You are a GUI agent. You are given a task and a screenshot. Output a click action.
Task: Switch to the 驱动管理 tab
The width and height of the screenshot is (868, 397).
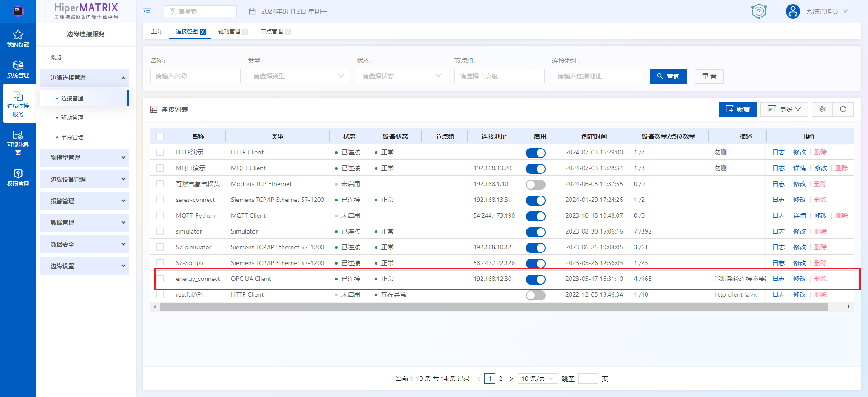[x=229, y=32]
